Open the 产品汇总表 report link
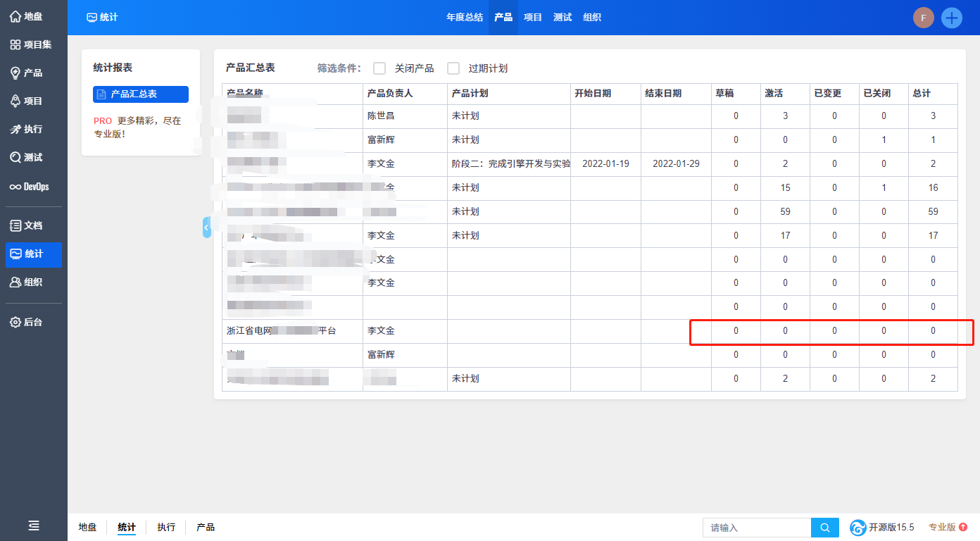 [x=141, y=94]
